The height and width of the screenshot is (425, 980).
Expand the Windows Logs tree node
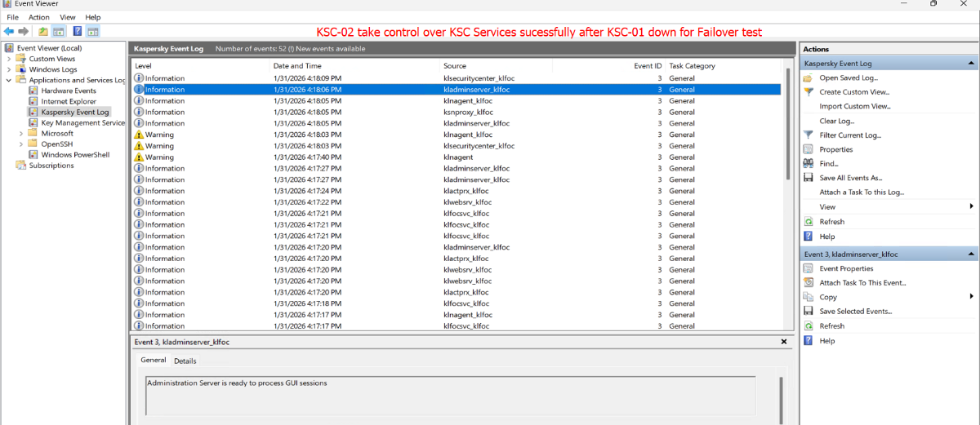pyautogui.click(x=9, y=69)
